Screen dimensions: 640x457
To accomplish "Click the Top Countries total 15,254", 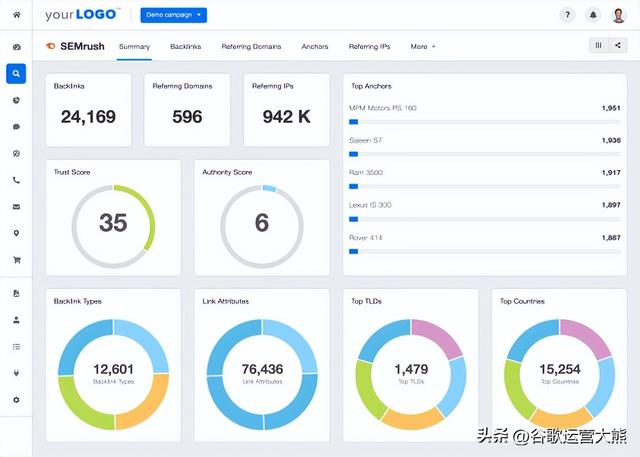I will click(560, 369).
